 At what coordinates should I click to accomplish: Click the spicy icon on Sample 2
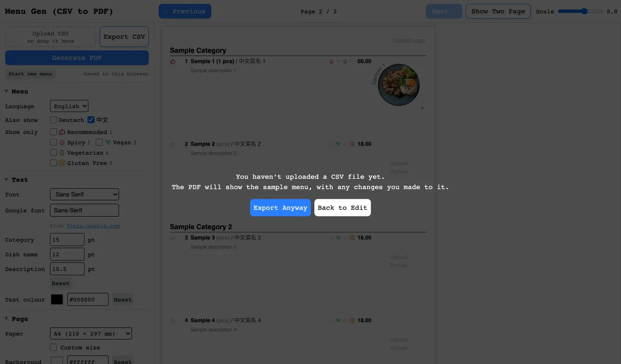tap(331, 144)
